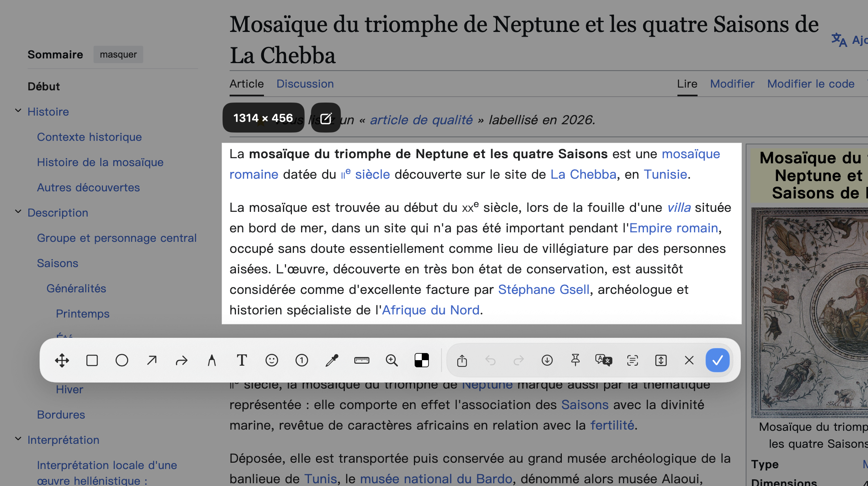Go to Autres découvertes section
868x486 pixels.
(x=88, y=187)
